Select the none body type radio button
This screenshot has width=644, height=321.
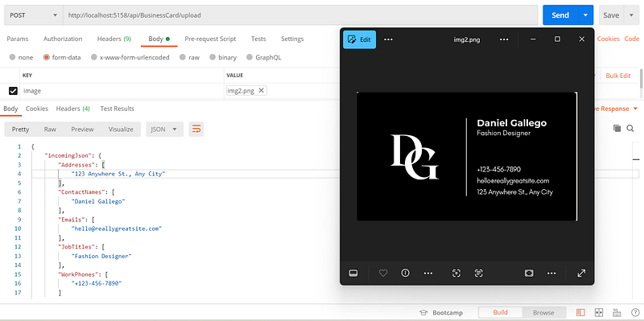pos(12,57)
